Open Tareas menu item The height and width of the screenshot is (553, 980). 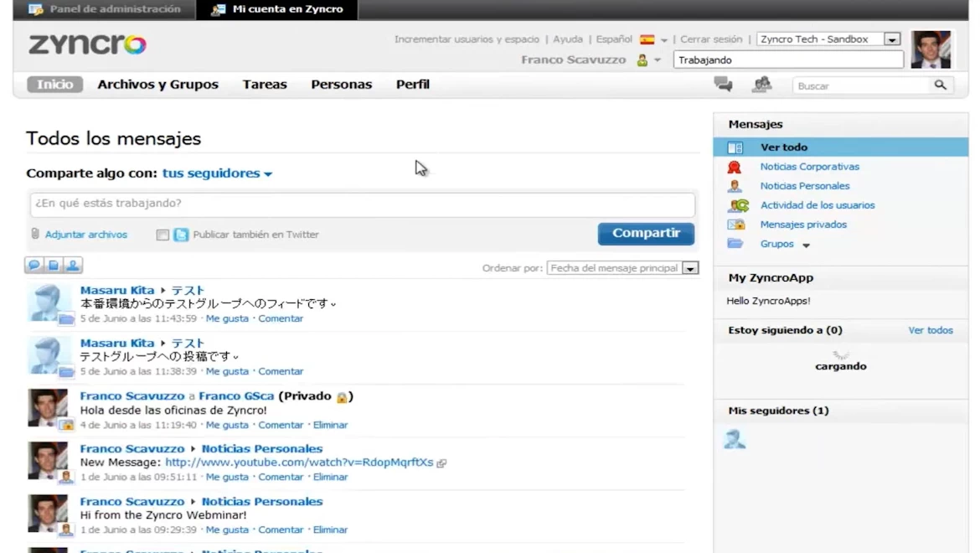coord(265,85)
